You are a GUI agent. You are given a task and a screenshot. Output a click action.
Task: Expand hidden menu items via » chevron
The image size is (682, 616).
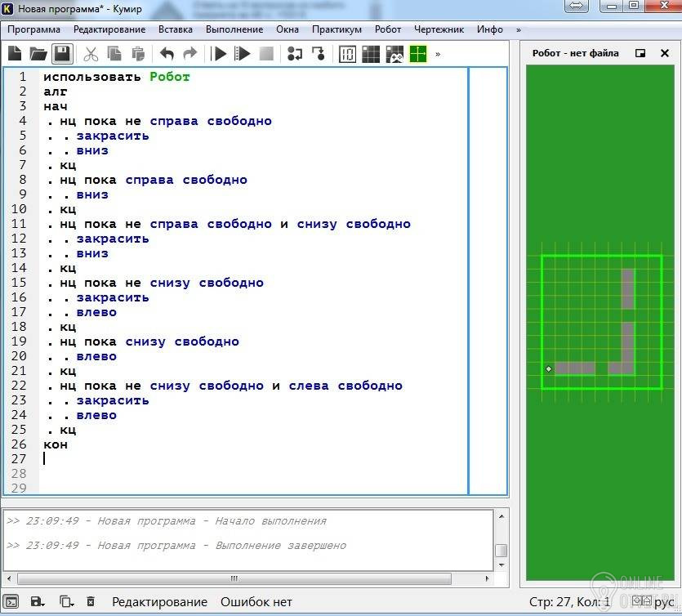[x=518, y=29]
